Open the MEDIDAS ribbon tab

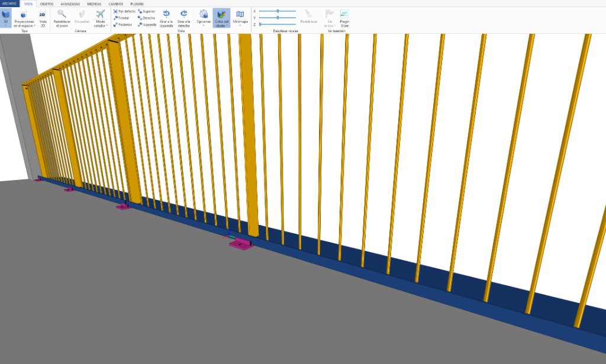[x=94, y=4]
